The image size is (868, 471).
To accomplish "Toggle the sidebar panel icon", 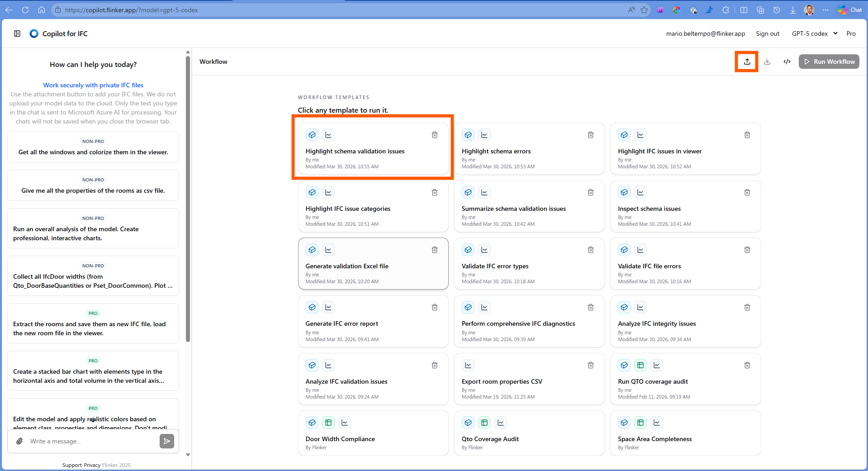I will (17, 33).
